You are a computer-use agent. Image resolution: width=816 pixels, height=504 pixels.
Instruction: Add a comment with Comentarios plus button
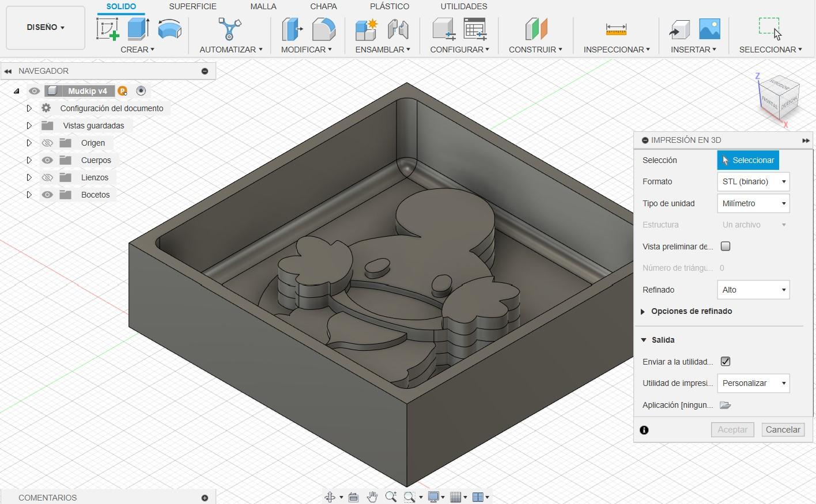tap(205, 498)
